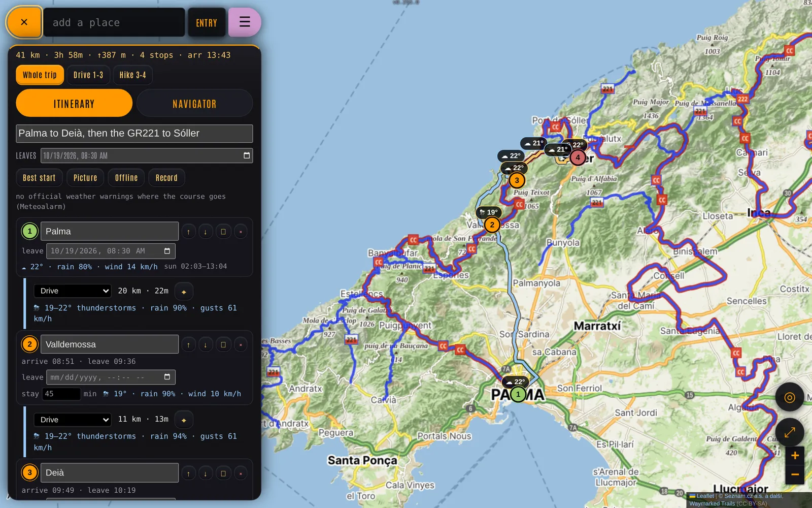
Task: Click the Best start button
Action: (x=39, y=178)
